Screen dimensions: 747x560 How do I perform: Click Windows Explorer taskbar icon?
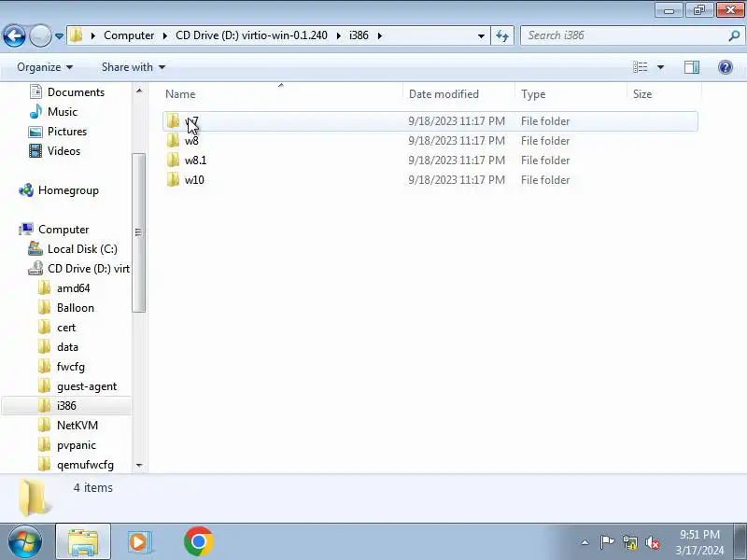coord(83,541)
